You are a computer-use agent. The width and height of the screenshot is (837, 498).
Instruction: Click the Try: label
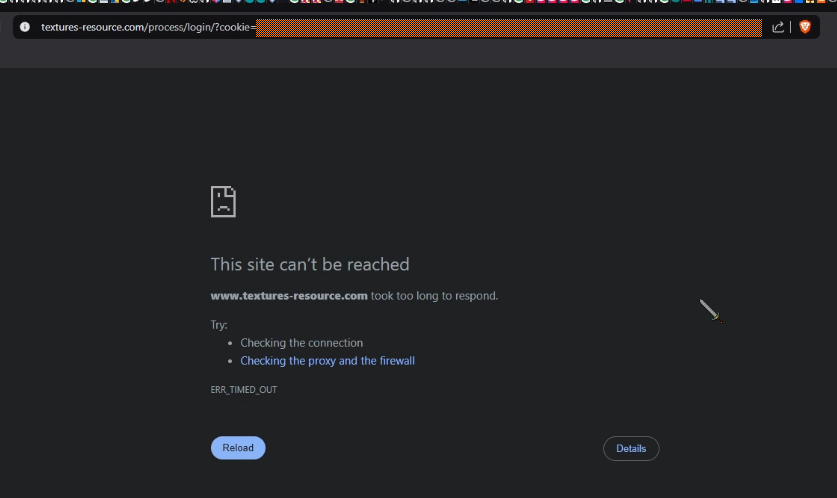pos(219,325)
